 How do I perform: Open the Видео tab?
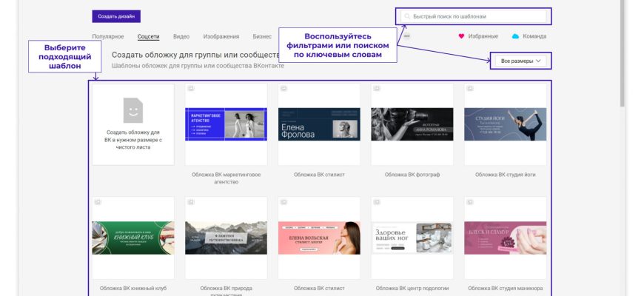(181, 36)
